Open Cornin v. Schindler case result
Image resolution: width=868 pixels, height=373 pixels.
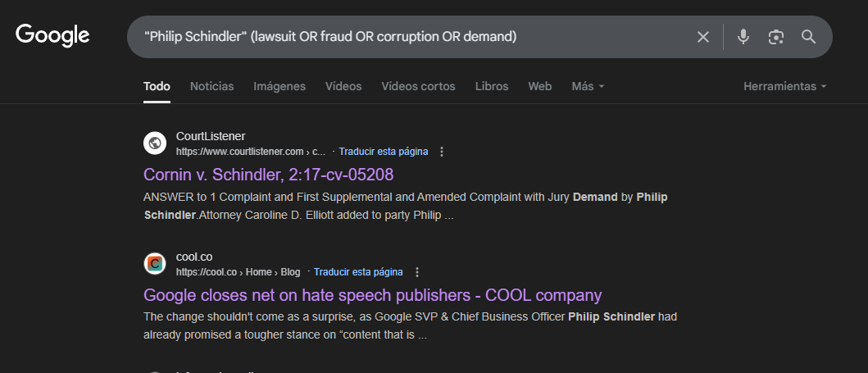[x=269, y=175]
